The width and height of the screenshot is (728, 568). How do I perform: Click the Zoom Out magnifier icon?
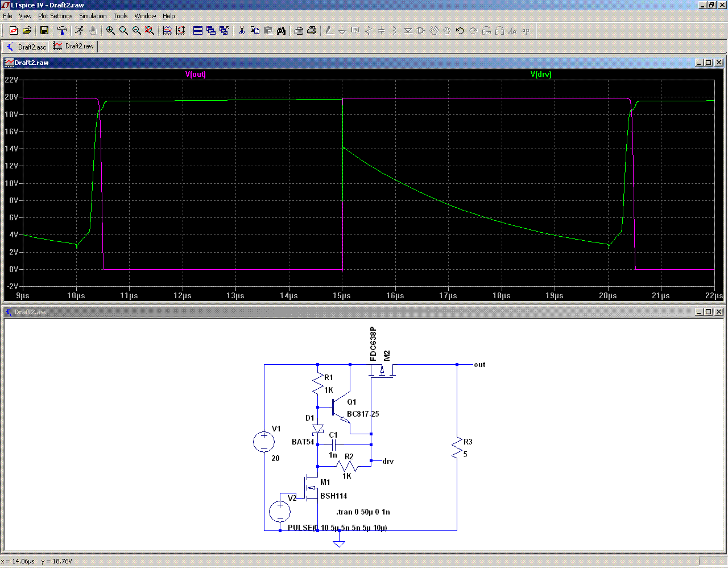136,31
